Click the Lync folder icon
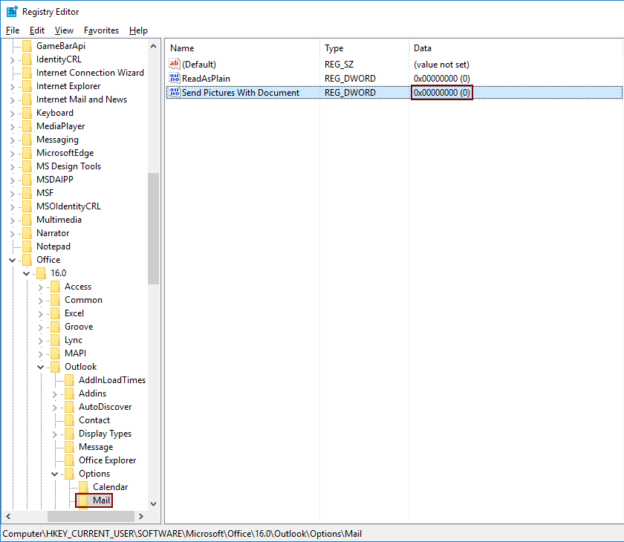The image size is (624, 542). (55, 340)
